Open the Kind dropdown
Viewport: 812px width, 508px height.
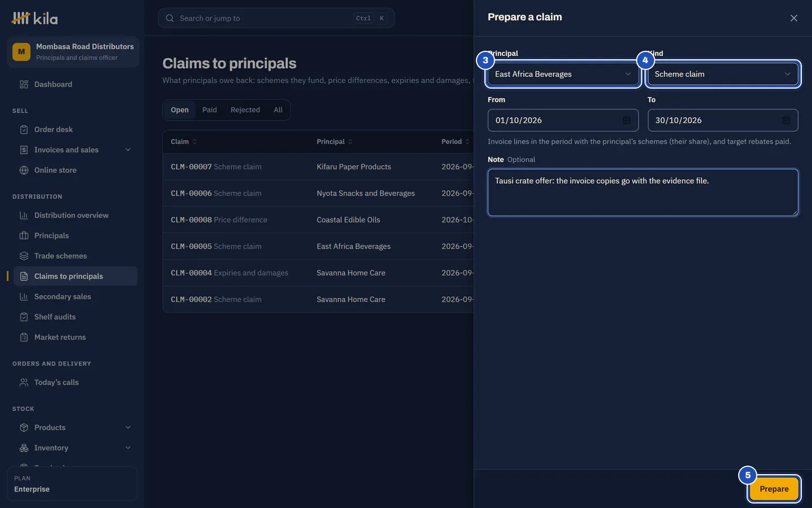723,74
